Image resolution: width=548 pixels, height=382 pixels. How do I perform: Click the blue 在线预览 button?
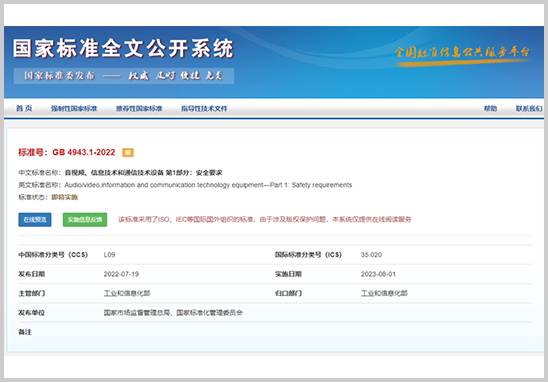click(x=35, y=219)
